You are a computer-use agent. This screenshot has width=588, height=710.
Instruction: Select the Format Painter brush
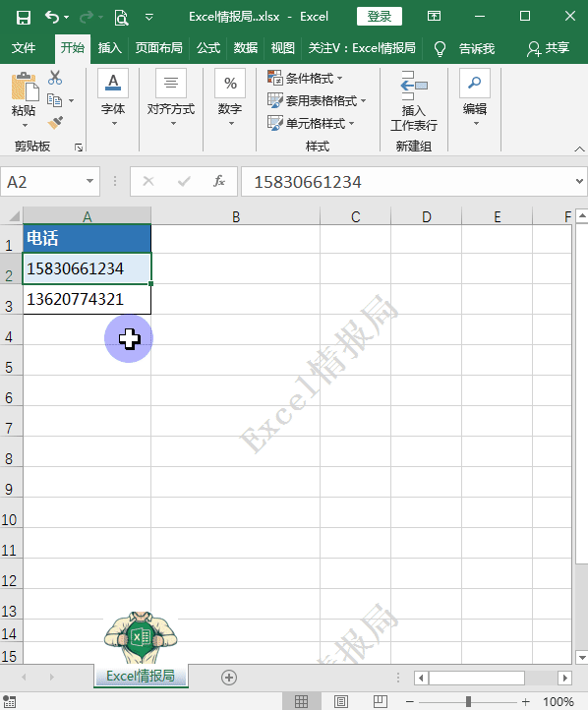55,122
